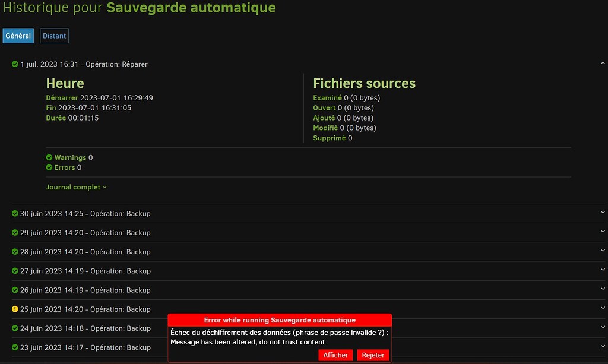Expand the 28 juin 2023 backup chevron
The width and height of the screenshot is (608, 364).
click(x=603, y=251)
